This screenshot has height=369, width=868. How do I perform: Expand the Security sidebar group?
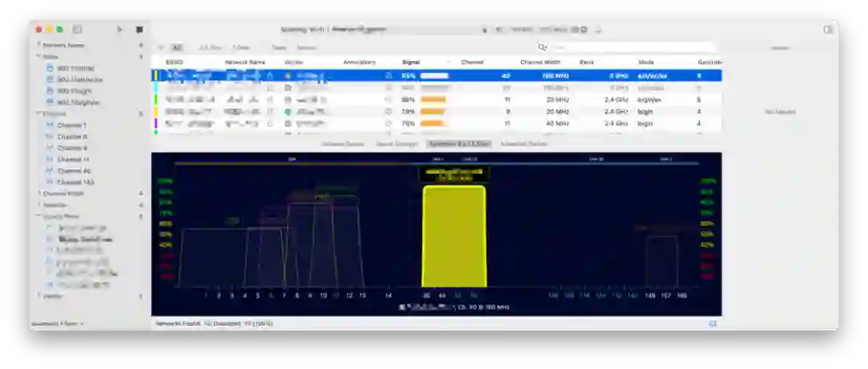pos(39,205)
